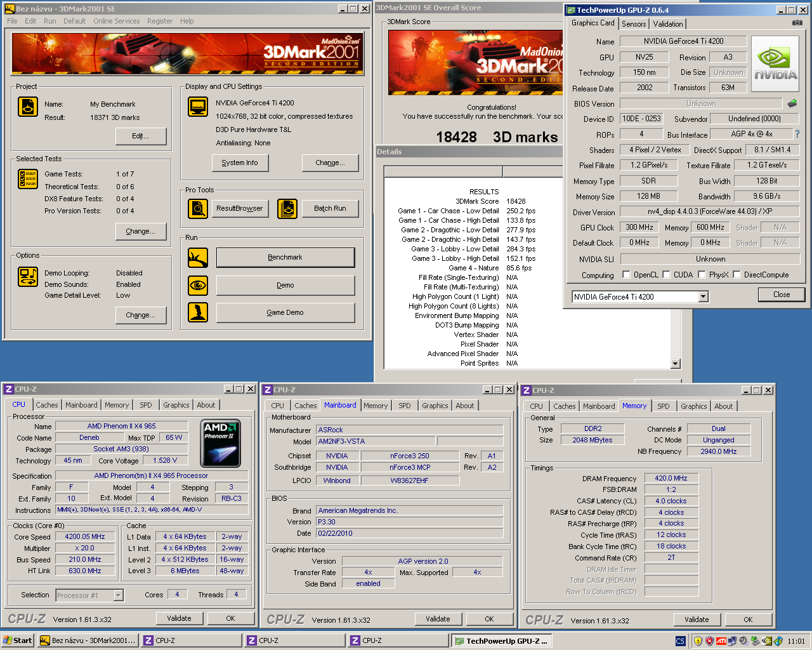Click the ResultBrowser button
The image size is (812, 650).
point(239,208)
